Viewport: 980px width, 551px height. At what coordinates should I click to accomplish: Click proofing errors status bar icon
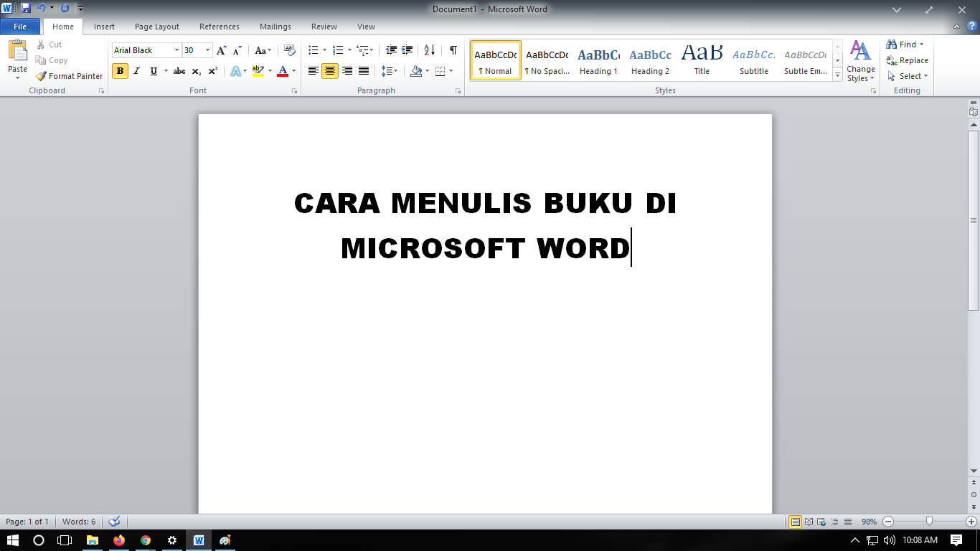pos(114,522)
